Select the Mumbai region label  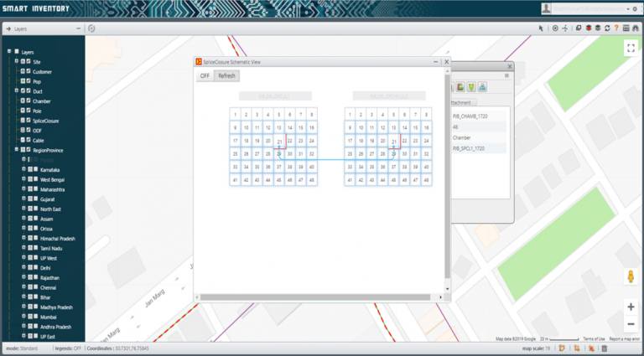[49, 317]
